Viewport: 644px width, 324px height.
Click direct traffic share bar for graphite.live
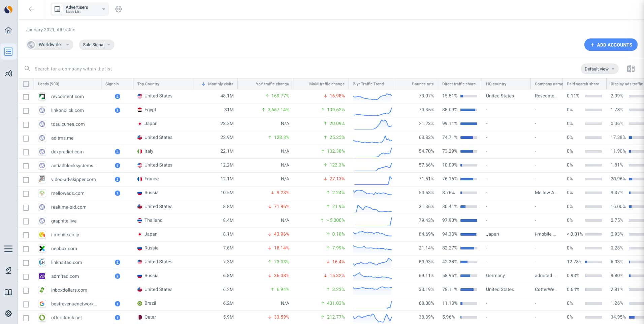469,220
